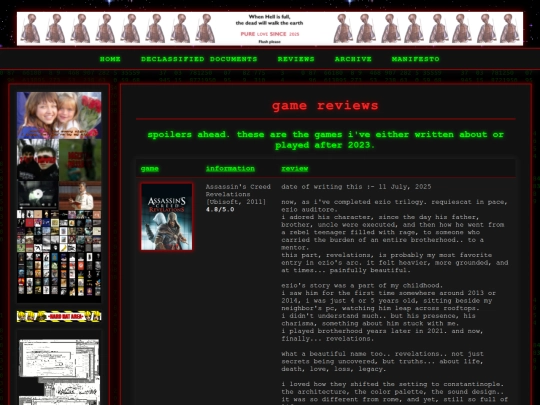The image size is (540, 405).
Task: Click the 'review' column header
Action: tap(294, 168)
